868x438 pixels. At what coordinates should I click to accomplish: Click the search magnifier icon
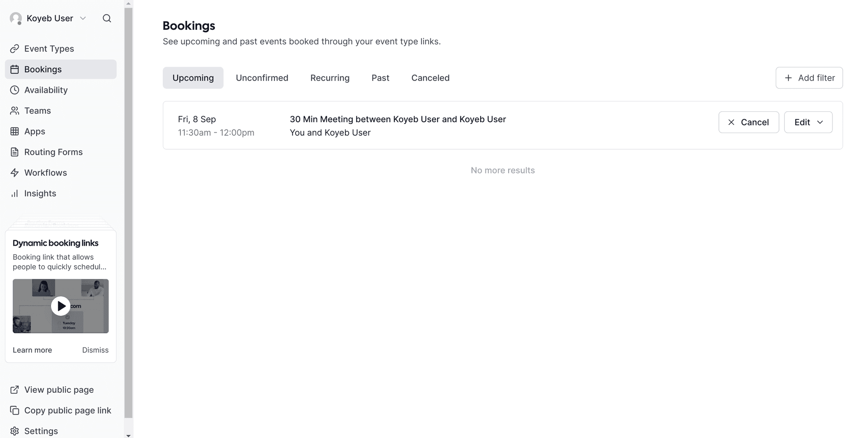click(x=107, y=18)
